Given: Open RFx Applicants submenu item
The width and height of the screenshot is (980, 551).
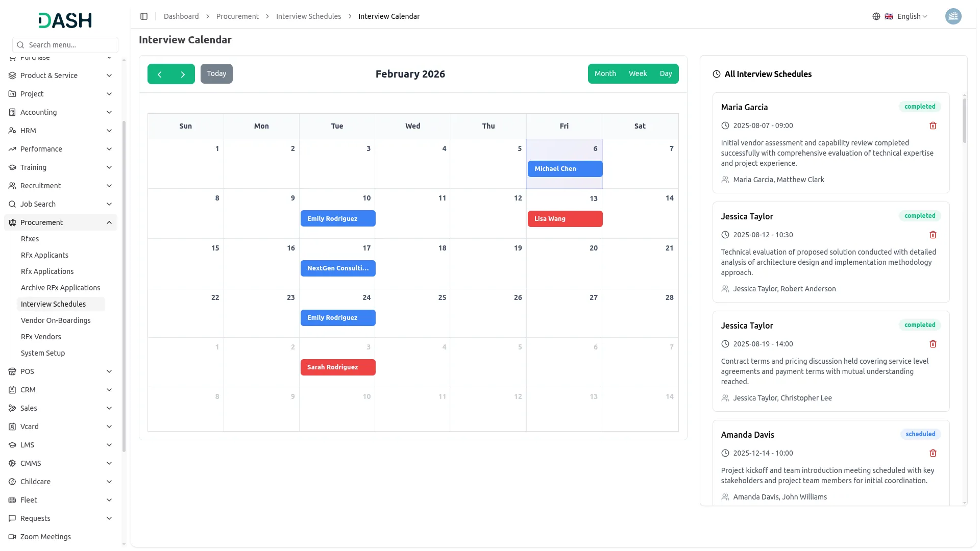Looking at the screenshot, I should (x=44, y=255).
